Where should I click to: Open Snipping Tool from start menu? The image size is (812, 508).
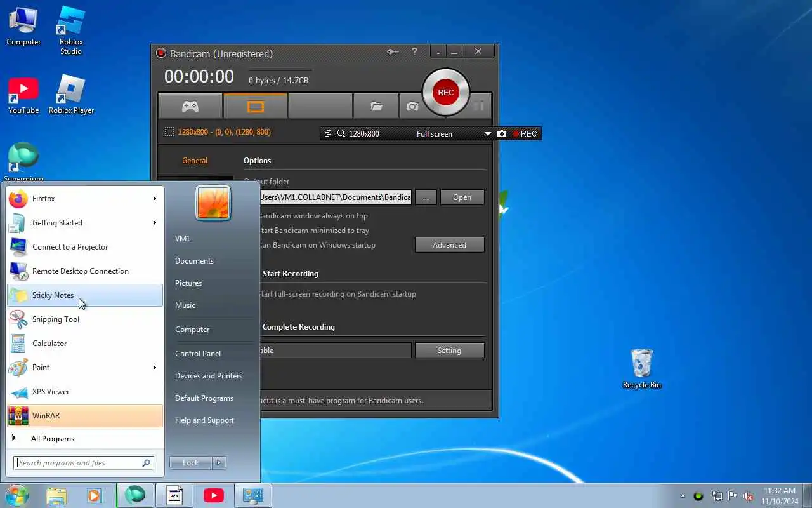click(x=84, y=319)
